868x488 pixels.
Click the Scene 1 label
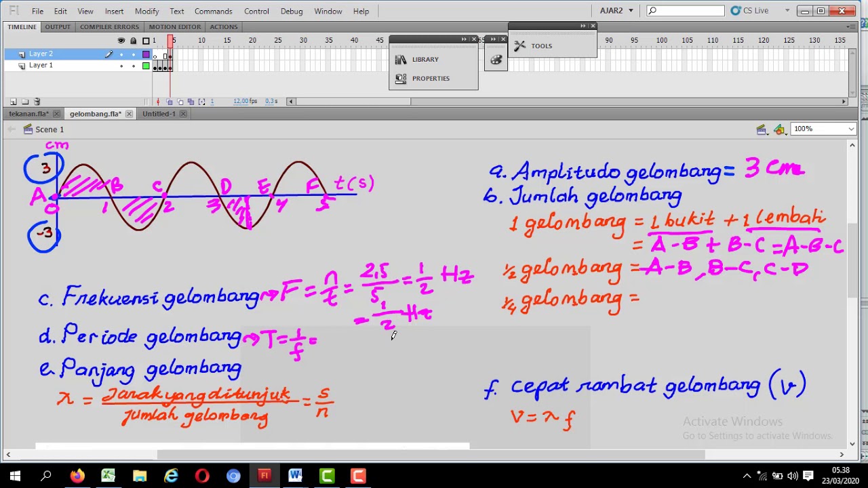[x=50, y=129]
